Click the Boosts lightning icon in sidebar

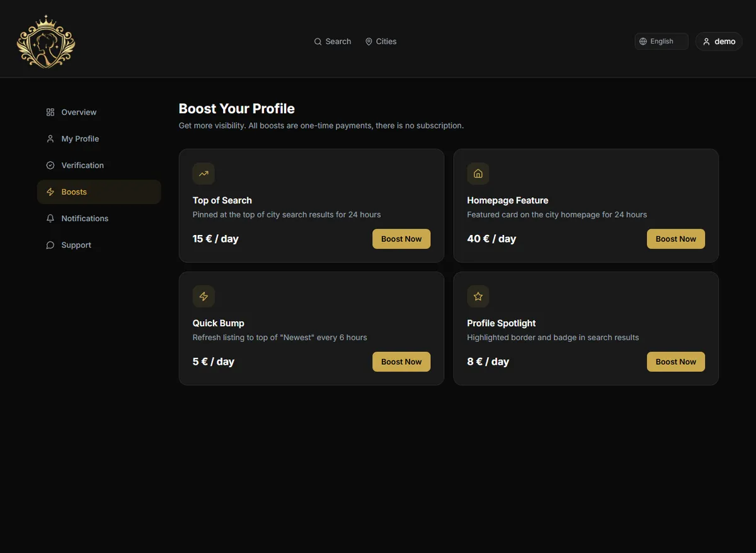click(50, 192)
